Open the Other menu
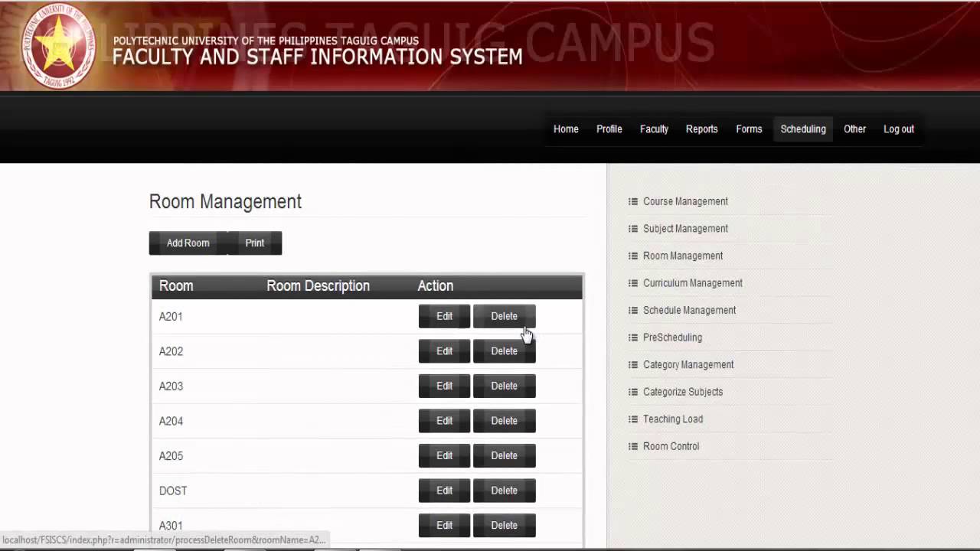980x551 pixels. click(x=854, y=129)
